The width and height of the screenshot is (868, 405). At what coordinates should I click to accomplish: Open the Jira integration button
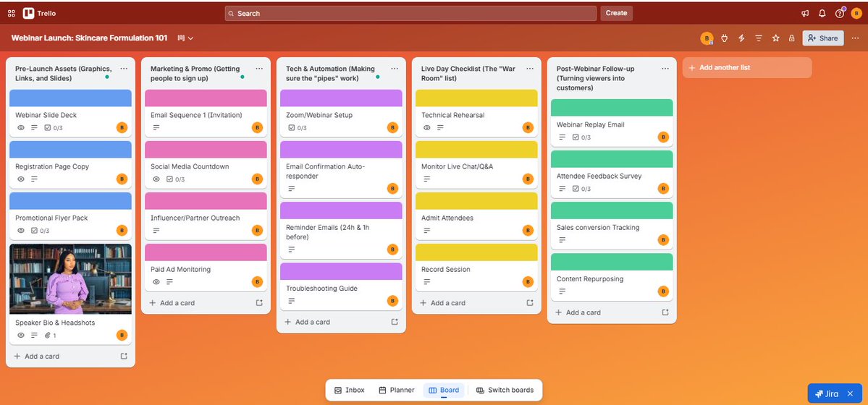tap(827, 394)
